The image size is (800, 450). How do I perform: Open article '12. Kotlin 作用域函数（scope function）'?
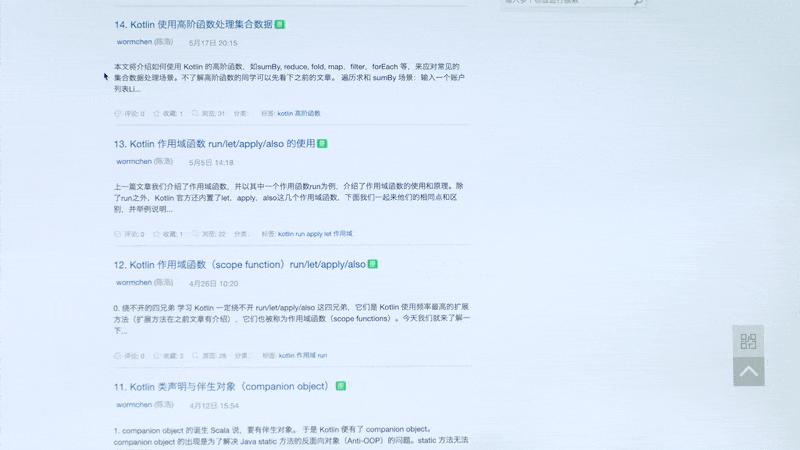[239, 264]
